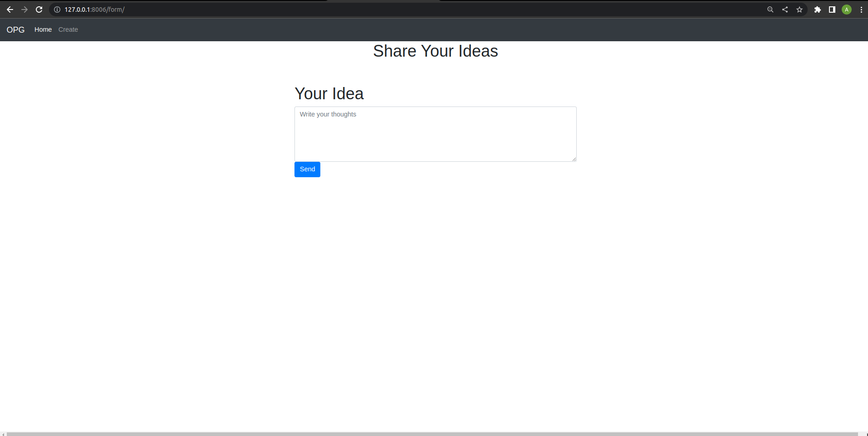Click the Share Your Ideas heading
The width and height of the screenshot is (868, 436).
(x=435, y=51)
